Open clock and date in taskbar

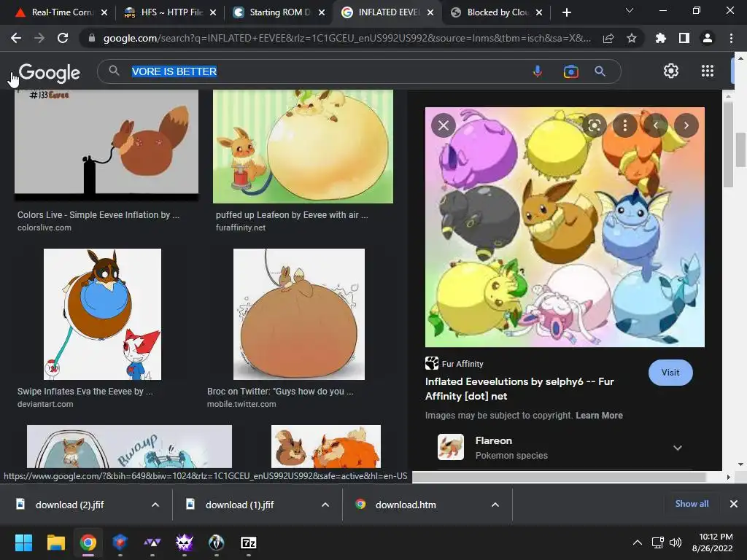point(712,542)
